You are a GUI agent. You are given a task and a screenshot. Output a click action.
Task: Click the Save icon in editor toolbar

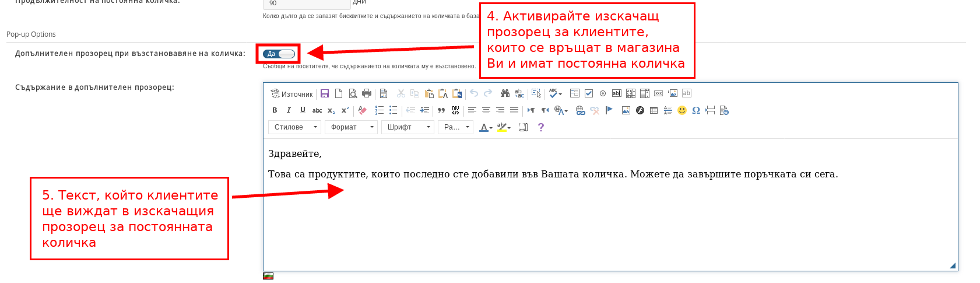point(325,93)
